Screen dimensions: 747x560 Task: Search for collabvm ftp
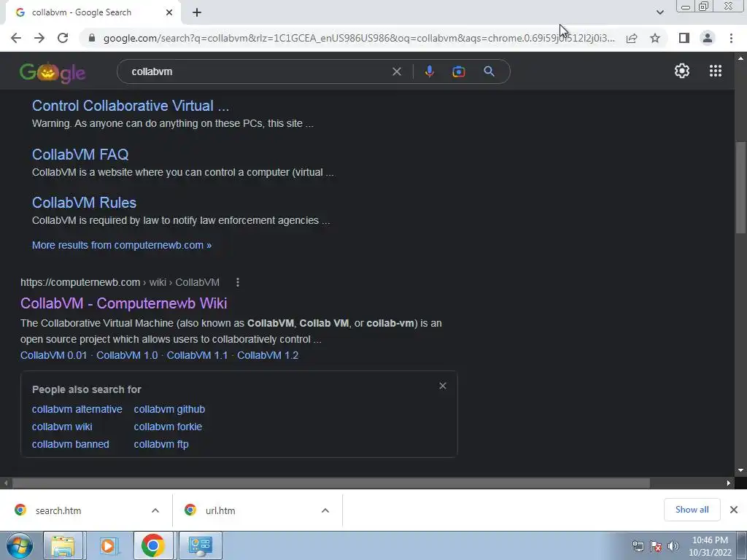(x=161, y=444)
